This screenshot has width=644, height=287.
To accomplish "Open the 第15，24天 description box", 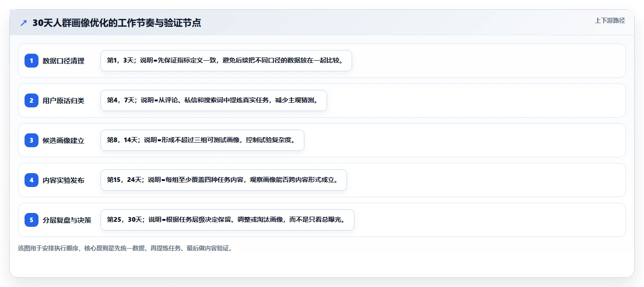I will point(224,180).
